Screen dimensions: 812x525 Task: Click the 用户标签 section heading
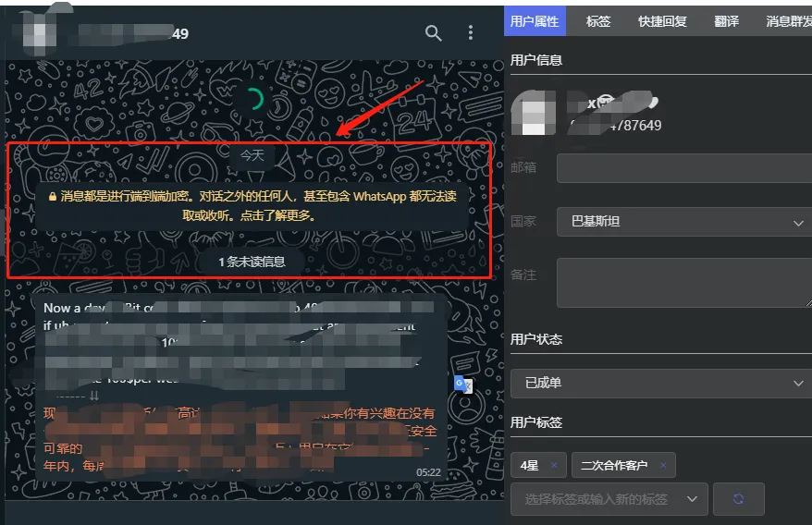coord(536,422)
